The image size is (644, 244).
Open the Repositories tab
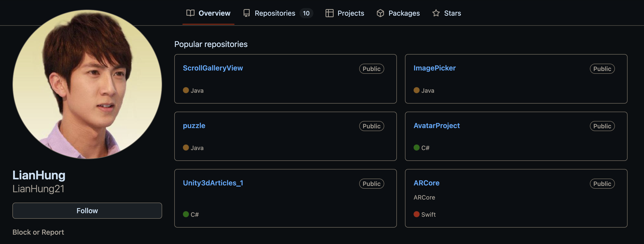coord(275,13)
